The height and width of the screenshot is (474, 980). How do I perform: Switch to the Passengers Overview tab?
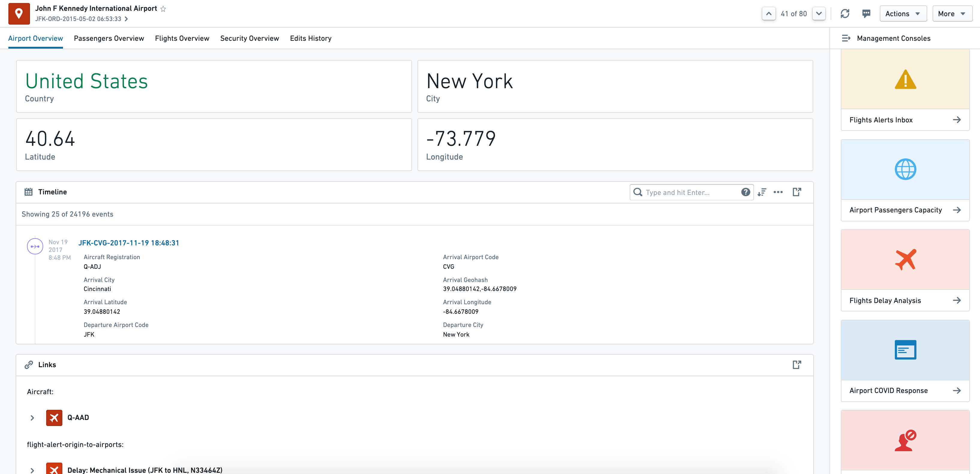click(109, 38)
